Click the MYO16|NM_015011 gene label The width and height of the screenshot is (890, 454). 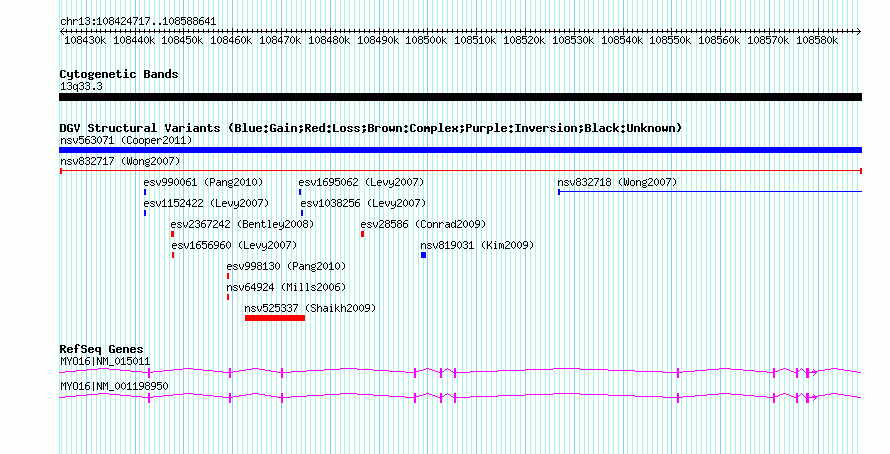(x=105, y=361)
